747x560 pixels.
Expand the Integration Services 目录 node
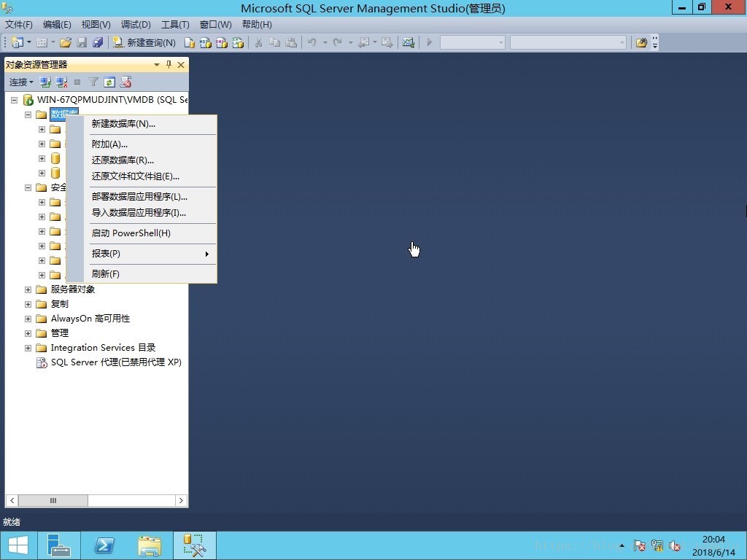[28, 348]
